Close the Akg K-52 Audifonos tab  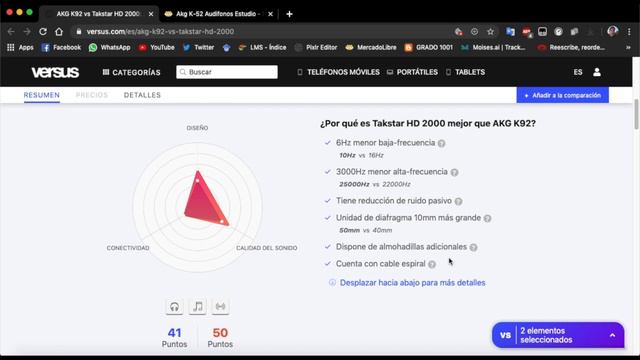tap(270, 14)
